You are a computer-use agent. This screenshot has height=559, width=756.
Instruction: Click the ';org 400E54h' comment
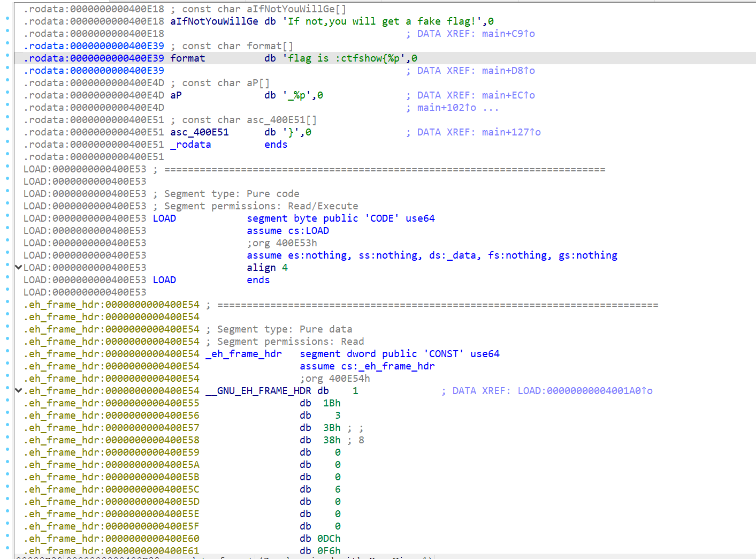[335, 379]
